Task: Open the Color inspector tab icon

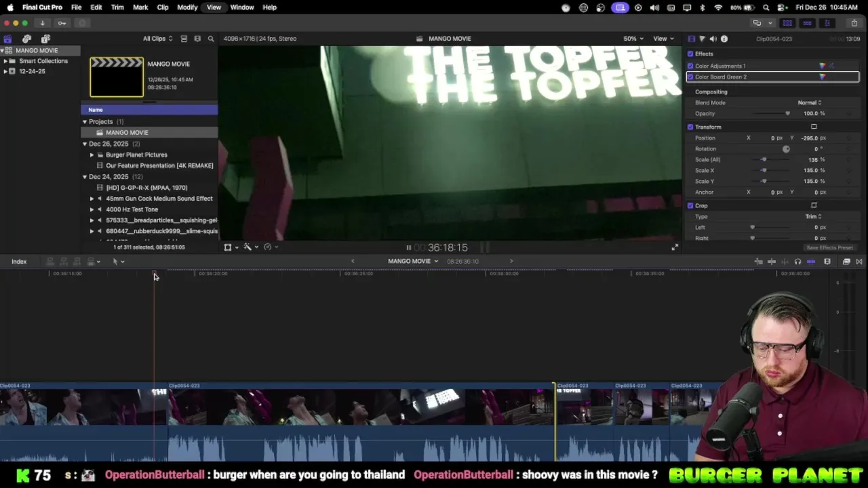Action: [702, 39]
